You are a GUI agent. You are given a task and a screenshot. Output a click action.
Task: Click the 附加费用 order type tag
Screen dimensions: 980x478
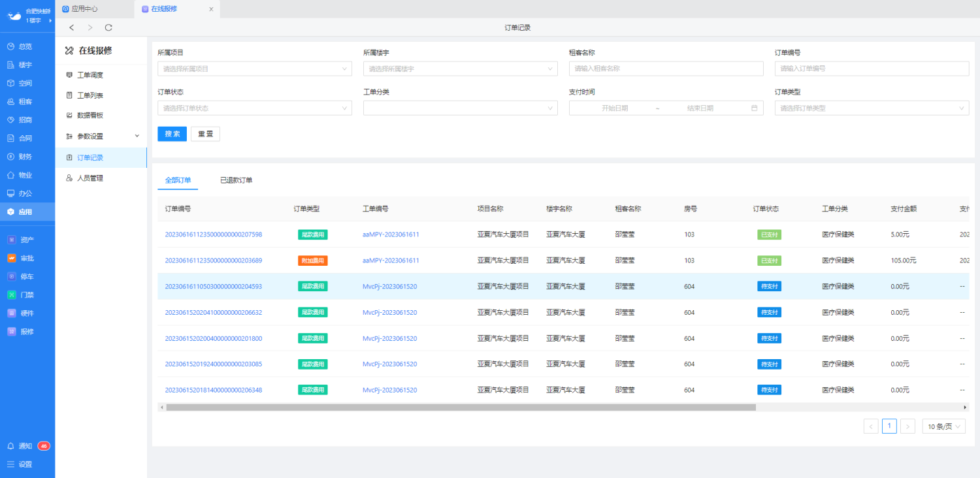[313, 261]
